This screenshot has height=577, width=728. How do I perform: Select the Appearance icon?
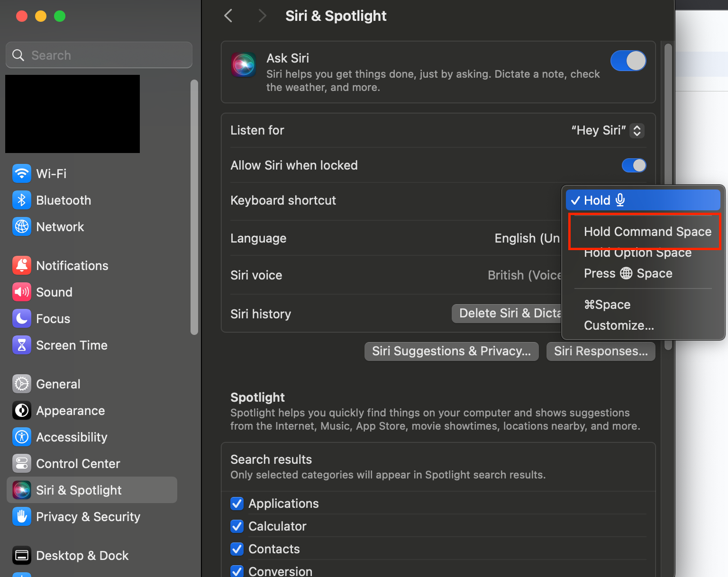(22, 411)
